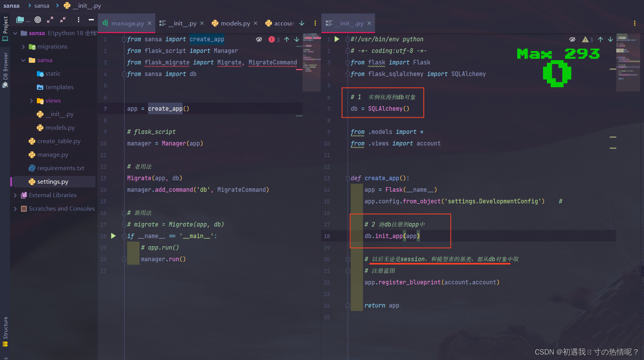The image size is (644, 360).
Task: Collapse the sansa root project node
Action: pos(15,33)
